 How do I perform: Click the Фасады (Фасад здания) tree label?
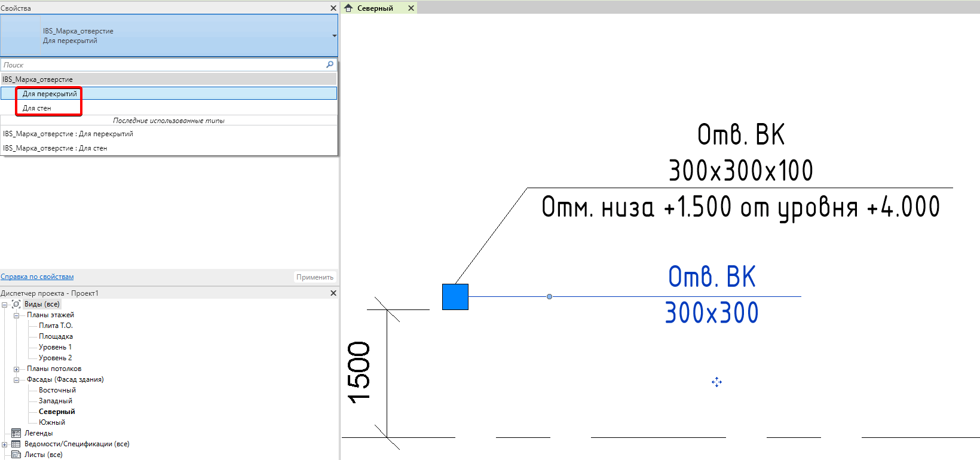[x=65, y=379]
